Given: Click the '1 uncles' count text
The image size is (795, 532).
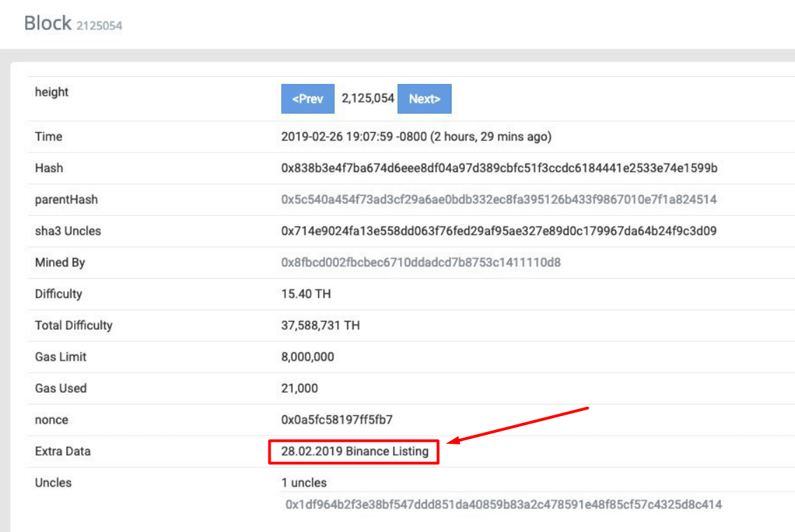Looking at the screenshot, I should pyautogui.click(x=303, y=483).
